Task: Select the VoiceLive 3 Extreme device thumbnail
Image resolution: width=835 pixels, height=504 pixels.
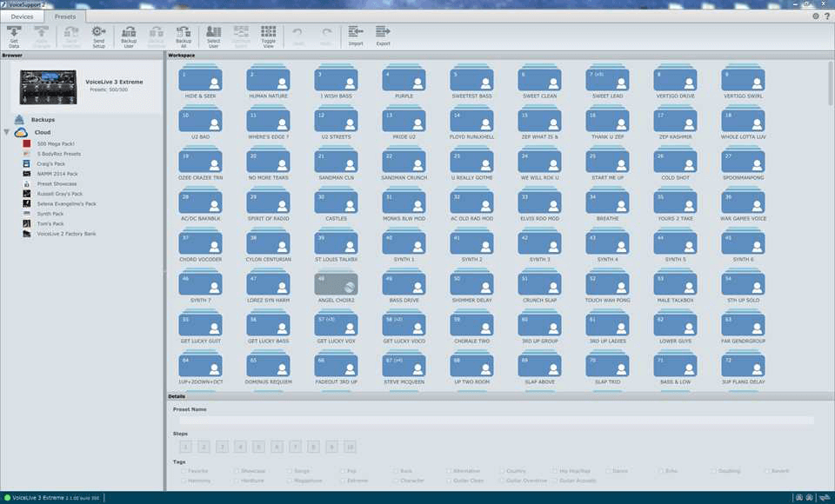Action: pos(48,86)
